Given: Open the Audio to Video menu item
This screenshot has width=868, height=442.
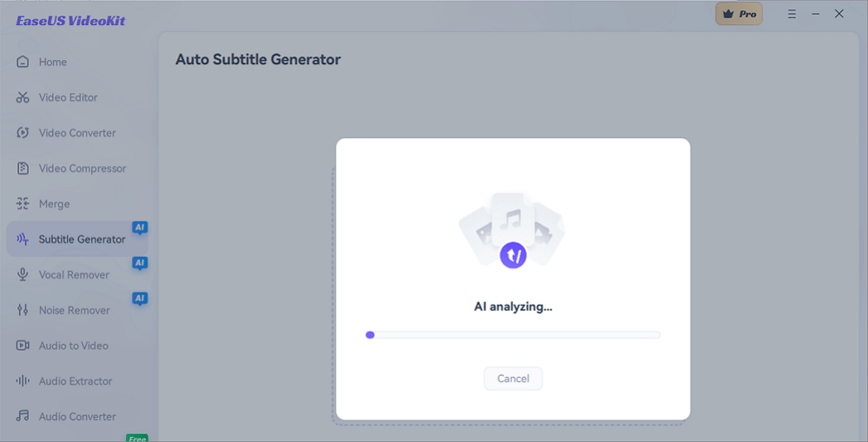Looking at the screenshot, I should [74, 346].
